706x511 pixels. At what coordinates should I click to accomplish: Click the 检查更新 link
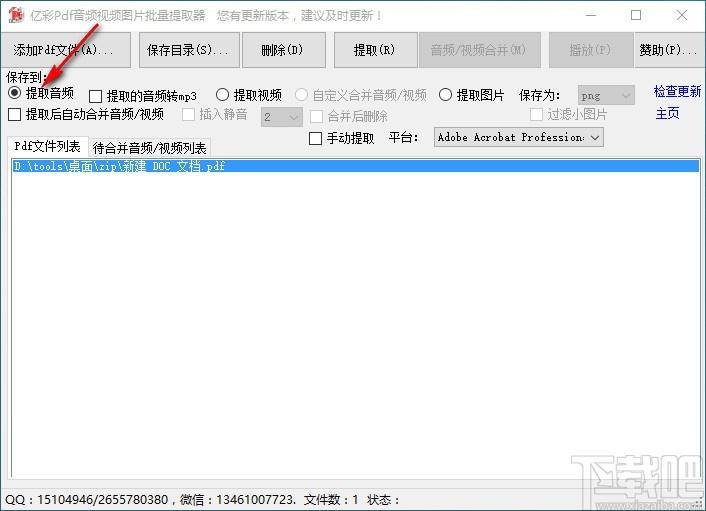[x=677, y=92]
